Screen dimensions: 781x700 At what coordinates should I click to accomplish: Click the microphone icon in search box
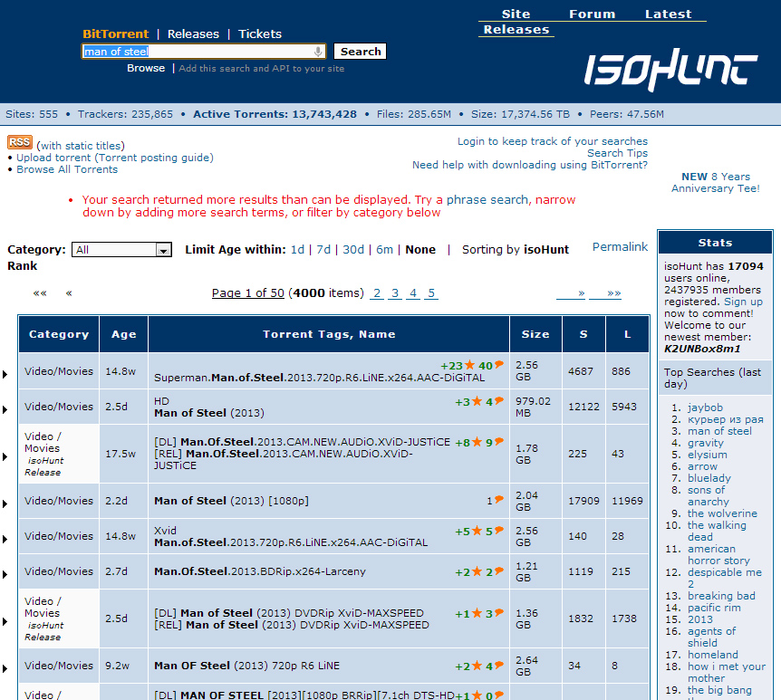tap(318, 52)
